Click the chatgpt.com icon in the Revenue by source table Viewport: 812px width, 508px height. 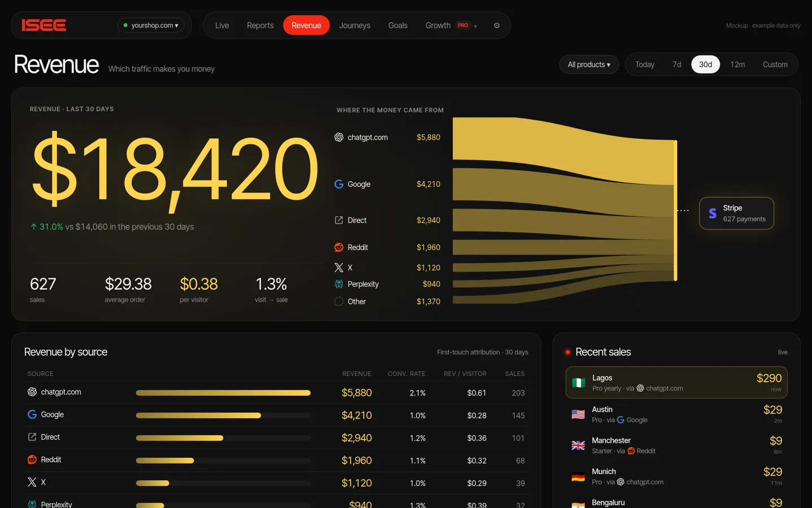pyautogui.click(x=32, y=392)
